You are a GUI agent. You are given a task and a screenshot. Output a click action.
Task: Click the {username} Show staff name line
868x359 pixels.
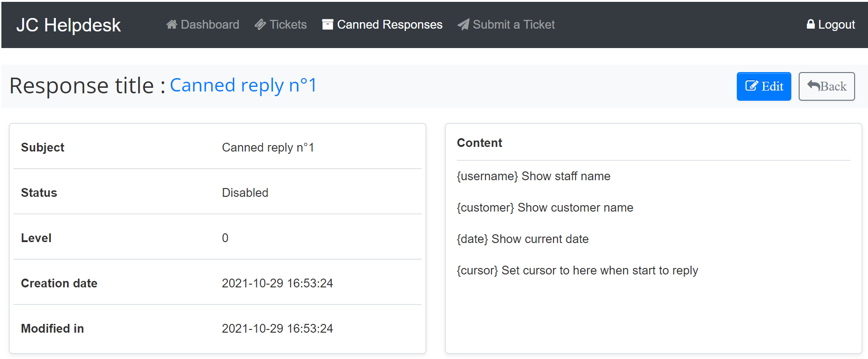(x=533, y=176)
